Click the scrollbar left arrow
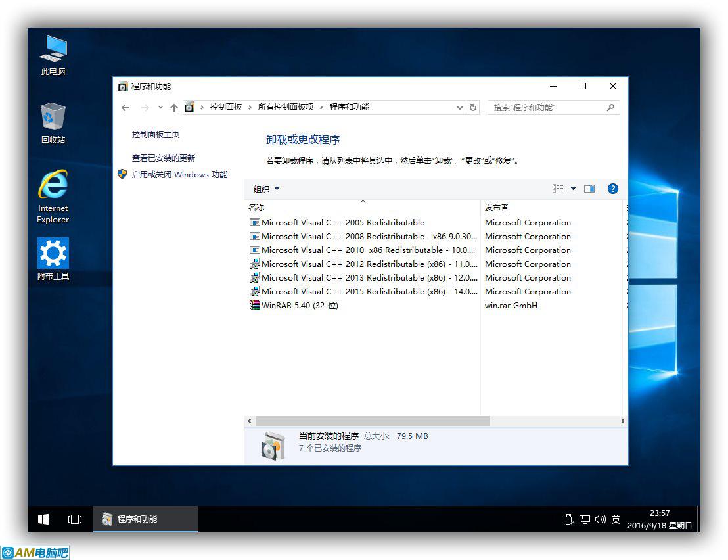Viewport: 728px width, 560px height. coord(250,421)
